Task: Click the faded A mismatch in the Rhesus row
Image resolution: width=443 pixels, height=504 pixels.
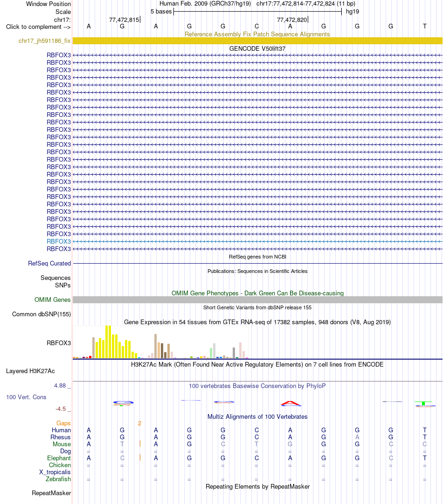Action: pyautogui.click(x=357, y=437)
